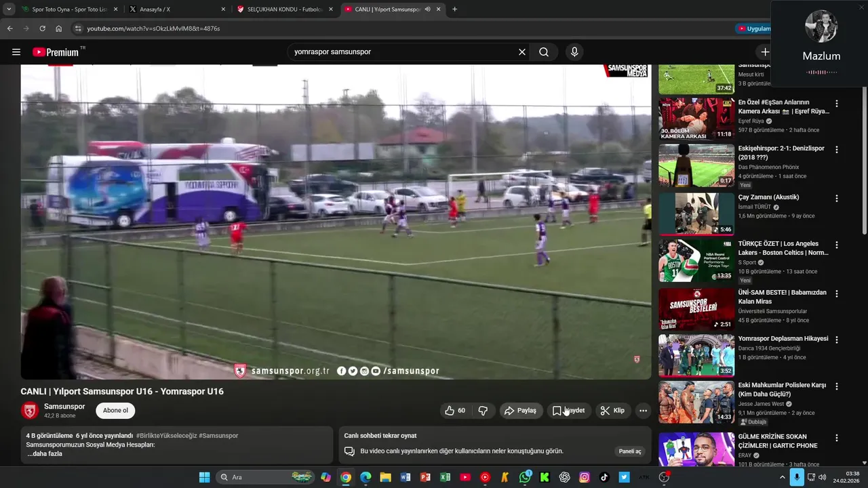Open ÜNİ-SAM BESTE video title

pyautogui.click(x=783, y=297)
